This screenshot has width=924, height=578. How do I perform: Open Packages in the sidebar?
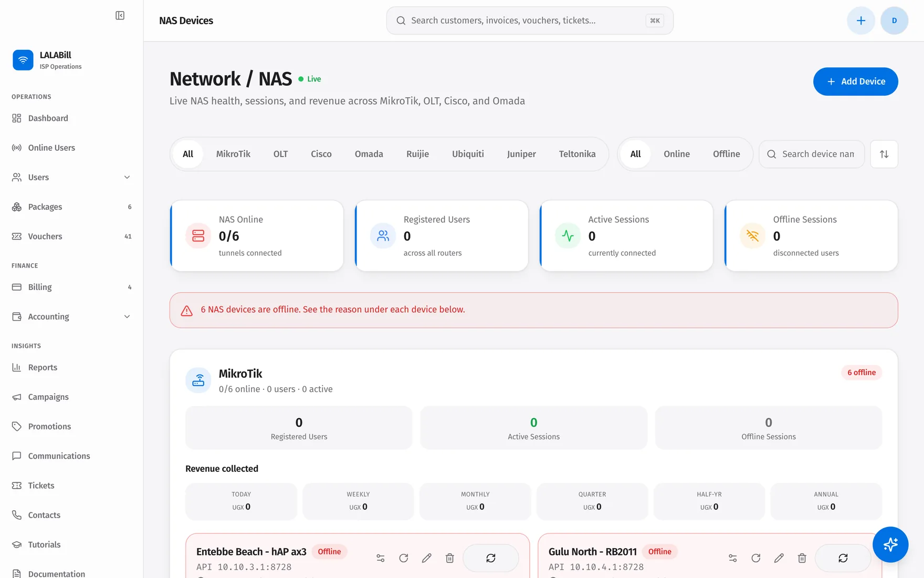point(71,207)
